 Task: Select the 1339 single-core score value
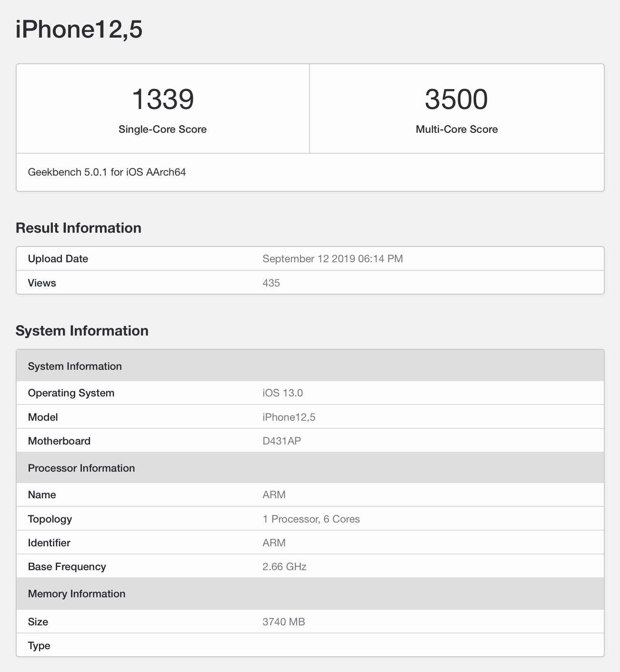163,99
